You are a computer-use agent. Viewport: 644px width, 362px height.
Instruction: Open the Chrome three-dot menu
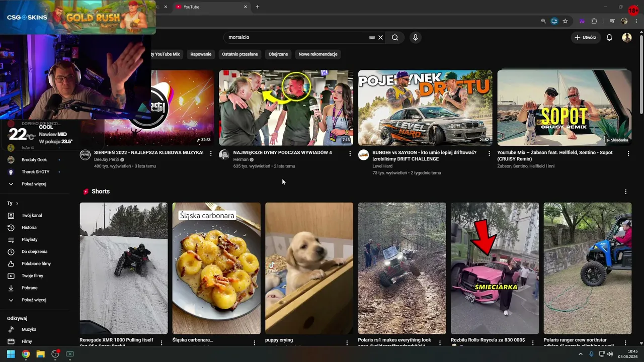point(637,21)
